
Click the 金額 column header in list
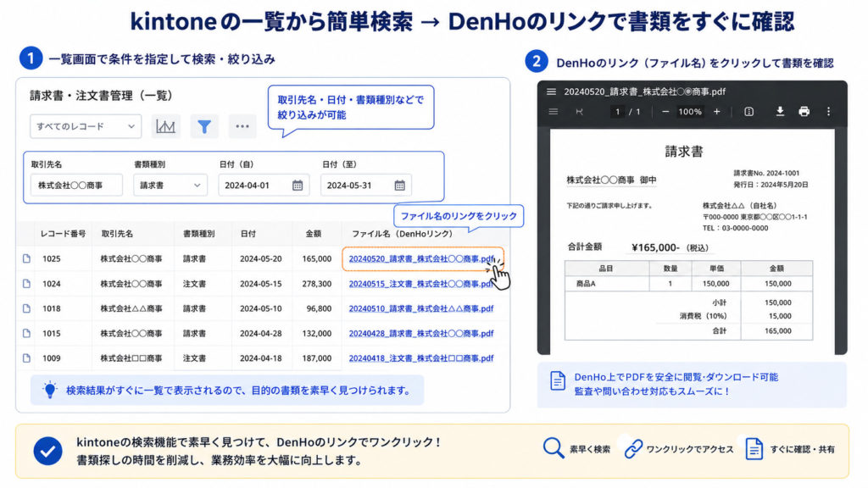pyautogui.click(x=314, y=234)
